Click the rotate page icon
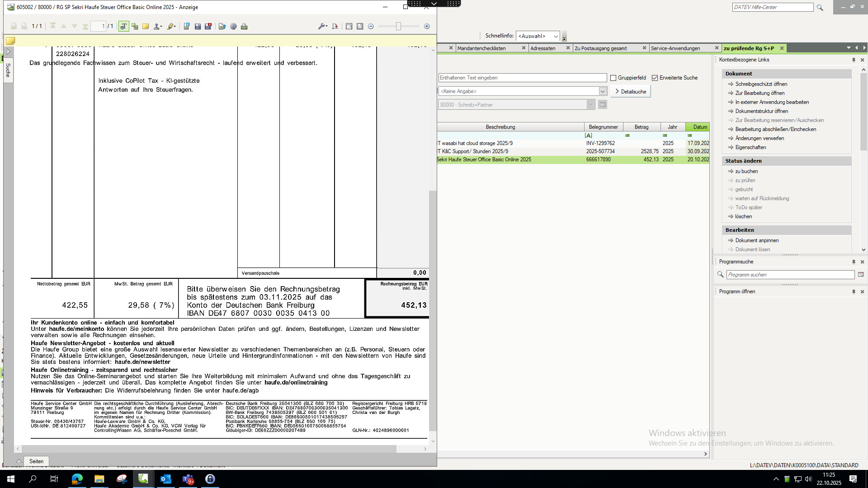Viewport: 868px width, 488px height. 335,27
